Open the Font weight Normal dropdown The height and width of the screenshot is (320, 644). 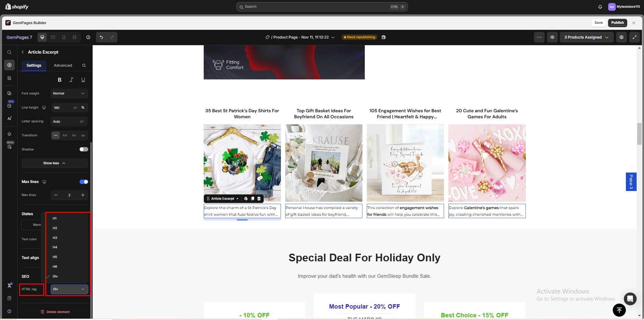point(69,93)
